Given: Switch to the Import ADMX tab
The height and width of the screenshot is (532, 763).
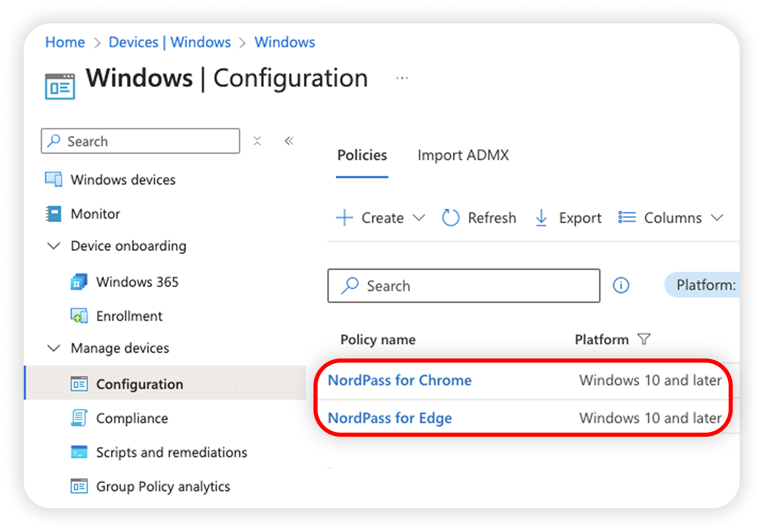Looking at the screenshot, I should tap(463, 155).
